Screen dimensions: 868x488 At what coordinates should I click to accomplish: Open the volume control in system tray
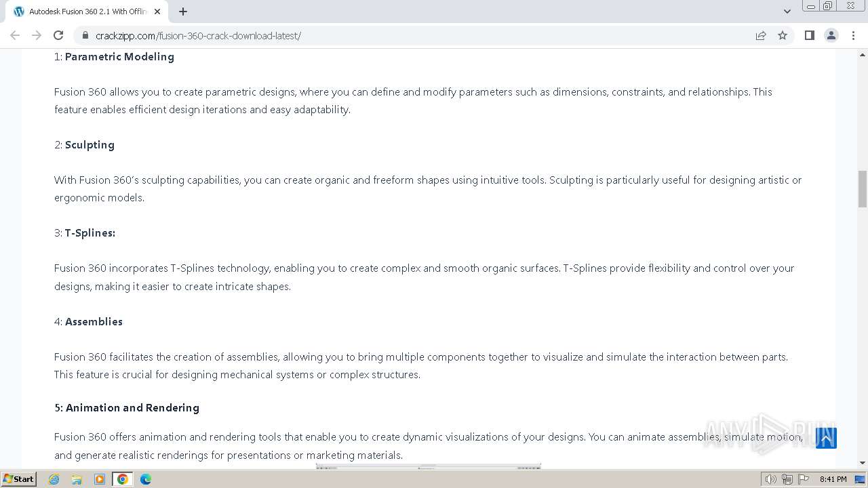(770, 479)
